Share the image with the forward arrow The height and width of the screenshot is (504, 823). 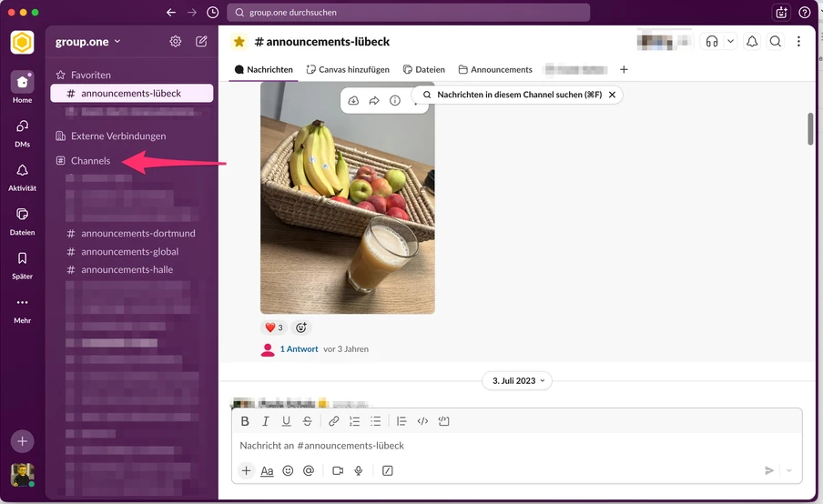[x=374, y=101]
